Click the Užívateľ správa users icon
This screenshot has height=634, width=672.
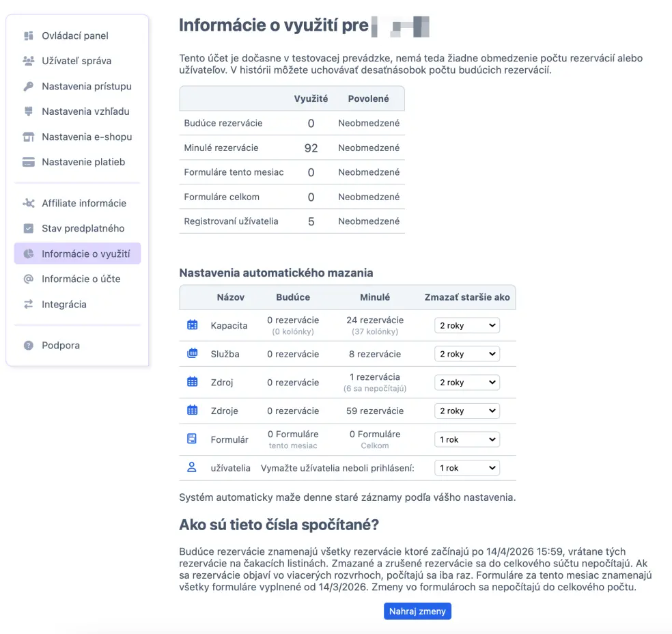[28, 60]
